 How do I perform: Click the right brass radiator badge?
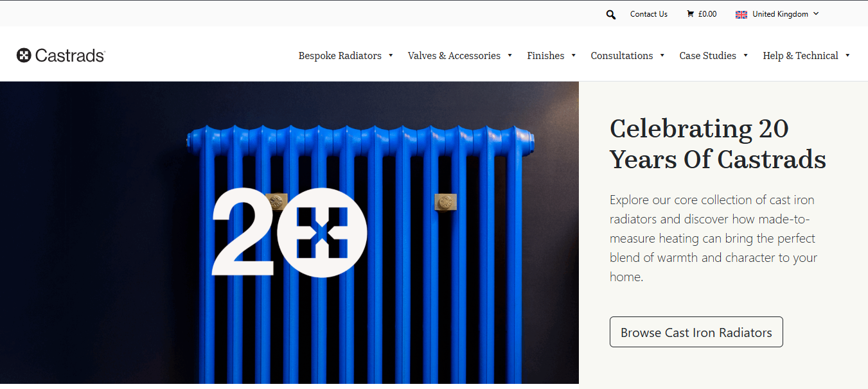pos(445,202)
